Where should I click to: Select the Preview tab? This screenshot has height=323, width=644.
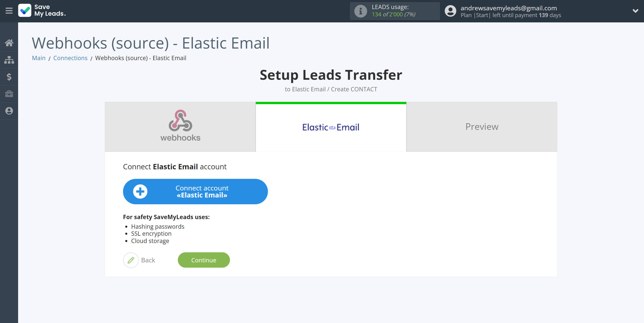tap(481, 127)
